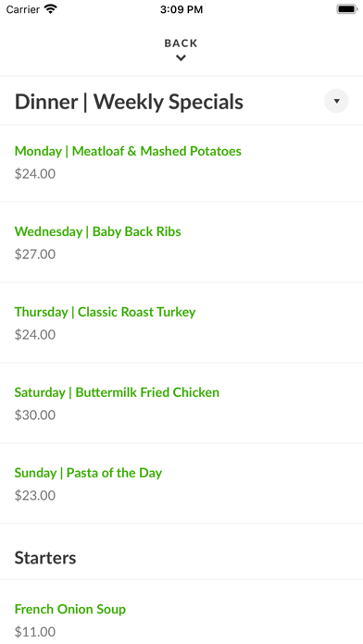Image resolution: width=363 pixels, height=644 pixels.
Task: Tap the down chevron under BACK
Action: point(181,58)
